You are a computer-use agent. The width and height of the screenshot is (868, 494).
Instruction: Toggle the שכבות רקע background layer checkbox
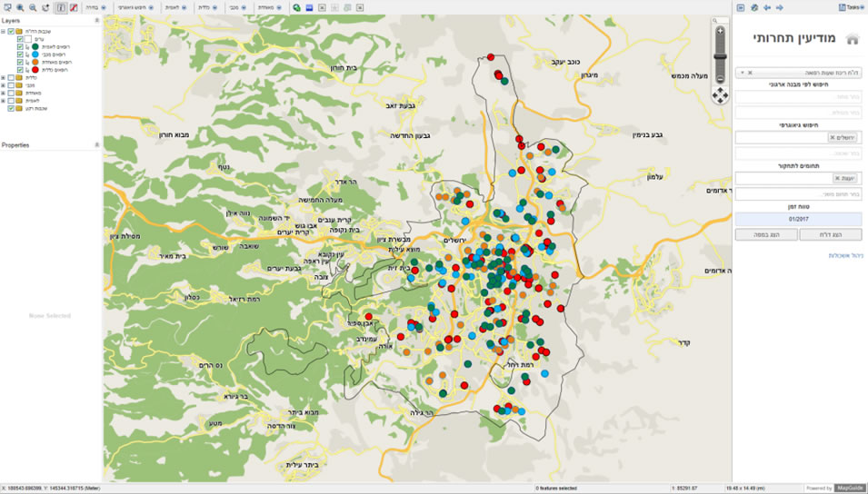click(11, 108)
